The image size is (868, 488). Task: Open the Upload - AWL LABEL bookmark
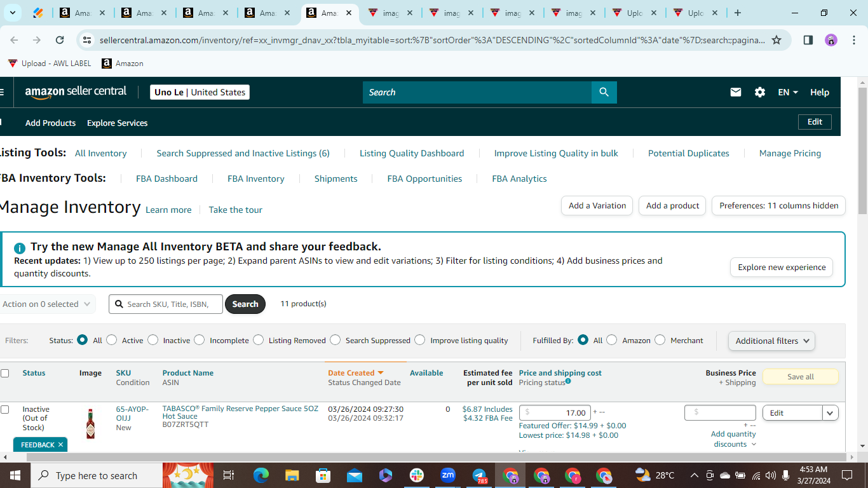pyautogui.click(x=50, y=64)
